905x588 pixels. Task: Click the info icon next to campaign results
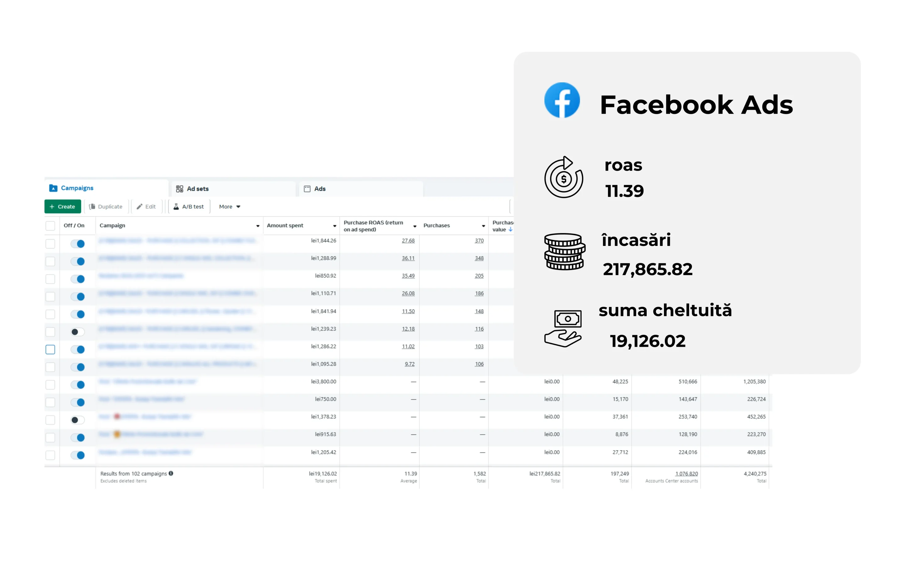[x=171, y=474]
